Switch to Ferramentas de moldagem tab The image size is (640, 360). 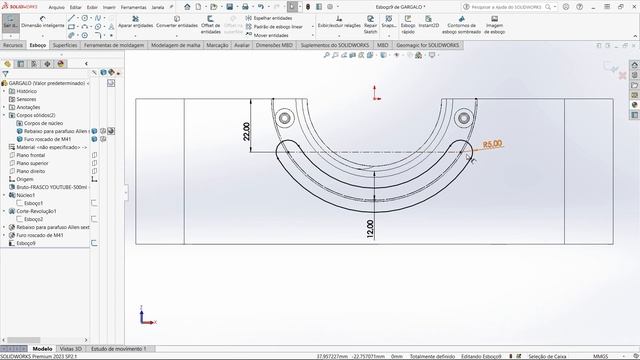(x=114, y=45)
